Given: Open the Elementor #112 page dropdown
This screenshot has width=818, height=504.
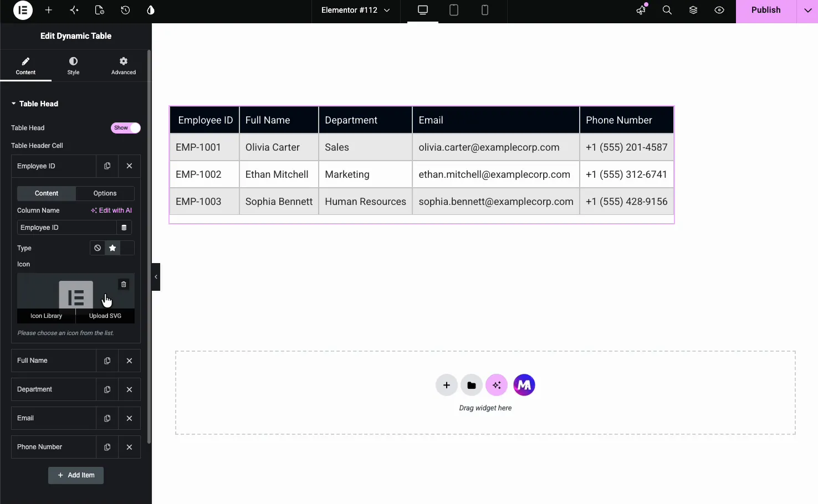Looking at the screenshot, I should click(x=356, y=10).
